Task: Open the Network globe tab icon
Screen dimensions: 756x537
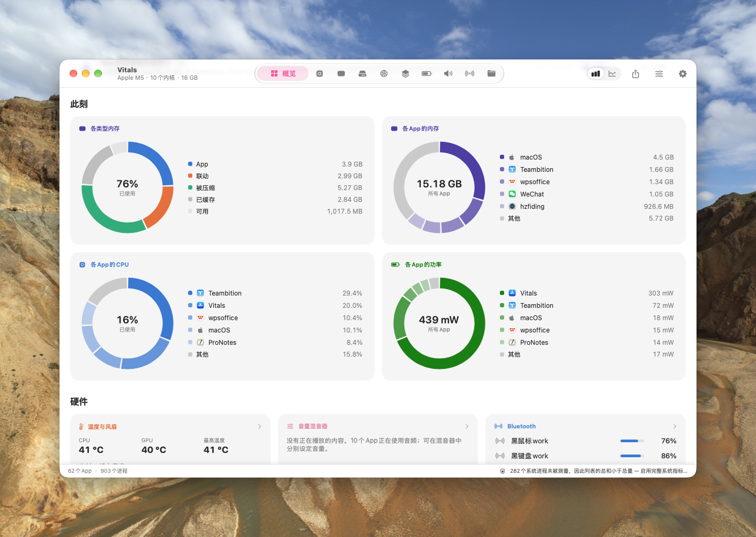Action: click(384, 74)
